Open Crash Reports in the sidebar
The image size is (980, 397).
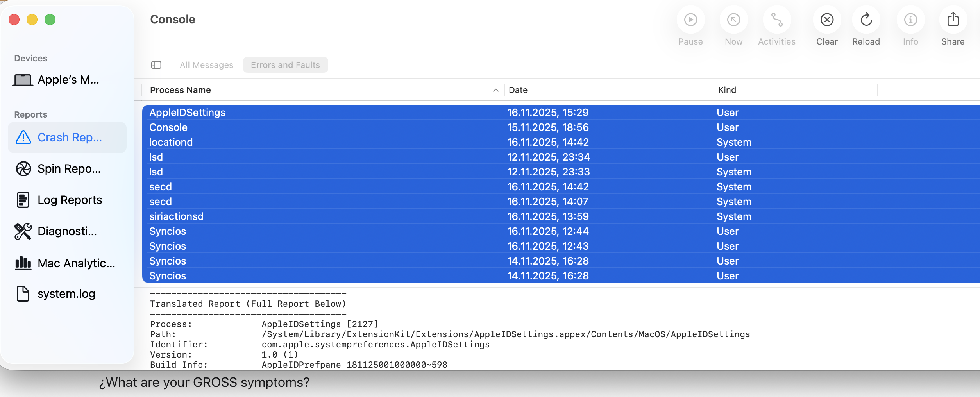[x=67, y=138]
